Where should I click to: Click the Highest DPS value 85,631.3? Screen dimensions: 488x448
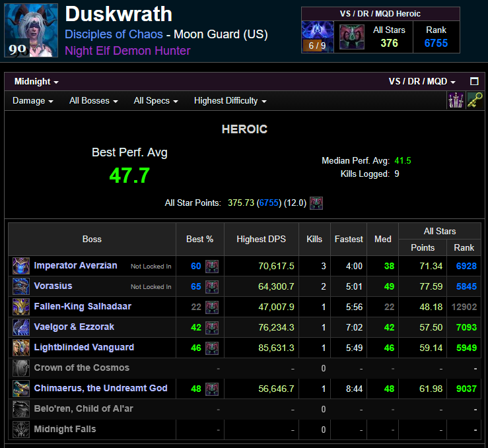coord(276,348)
